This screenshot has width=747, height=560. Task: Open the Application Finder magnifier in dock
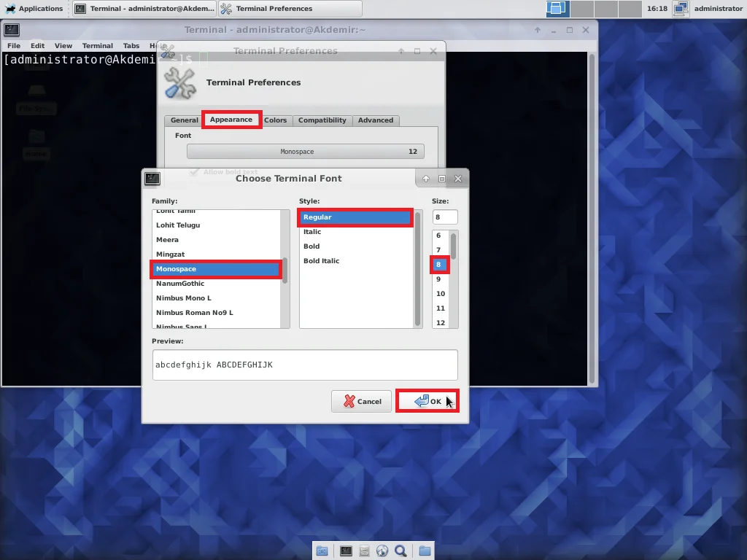pyautogui.click(x=400, y=551)
